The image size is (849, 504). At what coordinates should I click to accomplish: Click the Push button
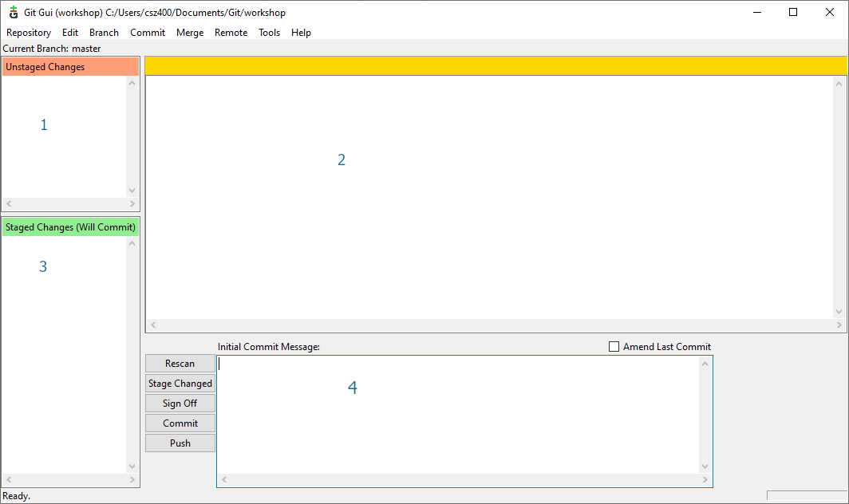tap(180, 443)
